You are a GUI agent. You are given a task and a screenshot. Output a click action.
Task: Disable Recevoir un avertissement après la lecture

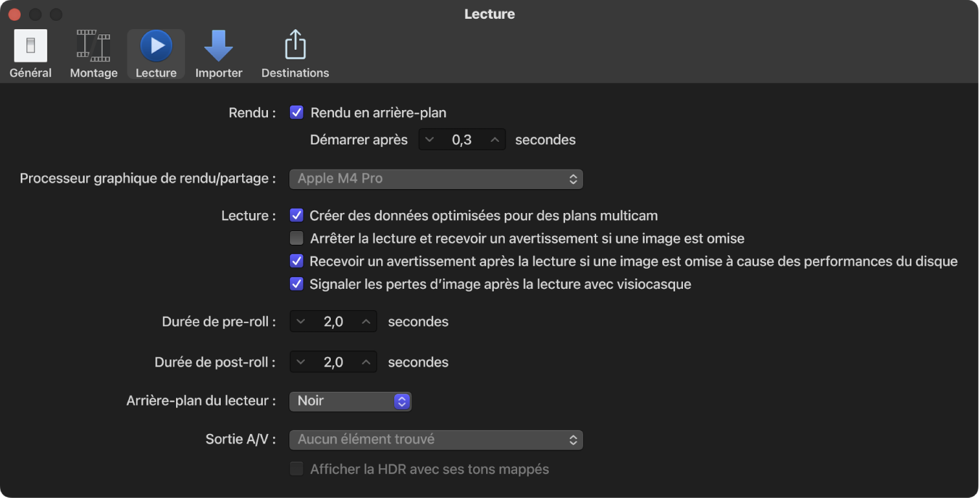[296, 261]
